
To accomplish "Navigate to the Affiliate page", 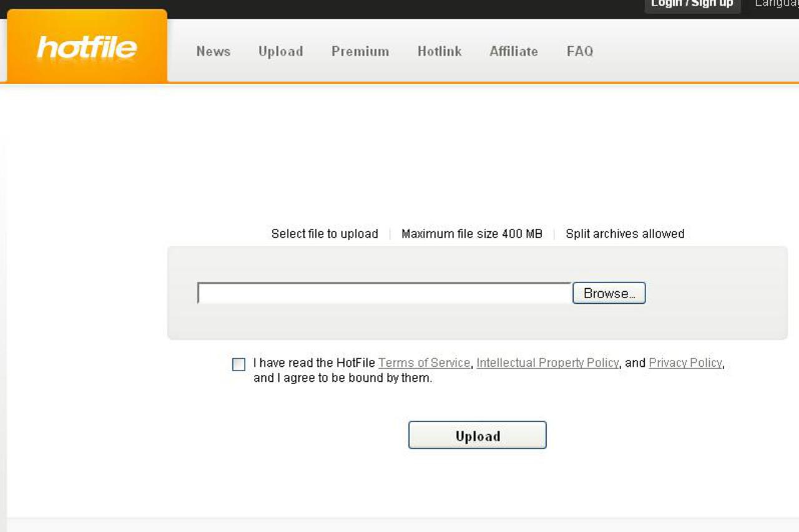I will coord(513,51).
